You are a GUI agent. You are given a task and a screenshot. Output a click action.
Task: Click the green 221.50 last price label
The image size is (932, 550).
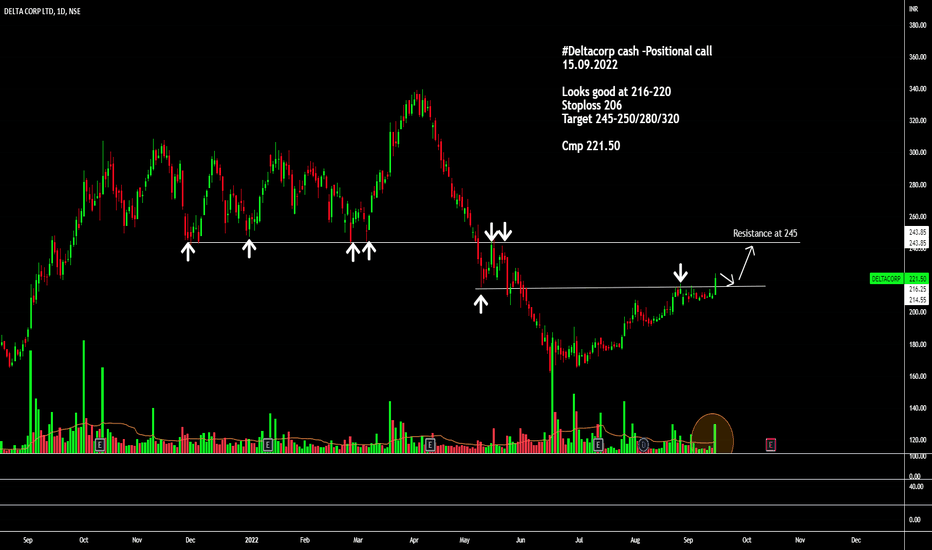tap(917, 278)
